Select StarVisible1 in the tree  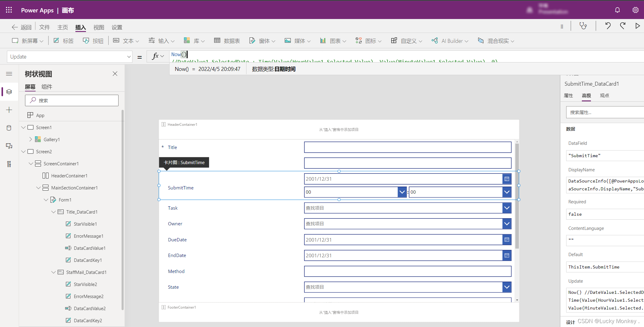pyautogui.click(x=85, y=224)
